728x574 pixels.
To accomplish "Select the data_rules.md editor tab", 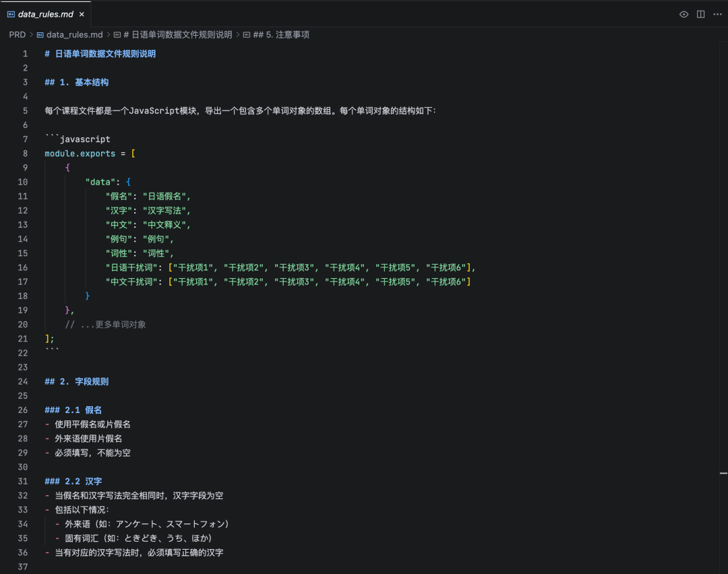I will pos(46,14).
